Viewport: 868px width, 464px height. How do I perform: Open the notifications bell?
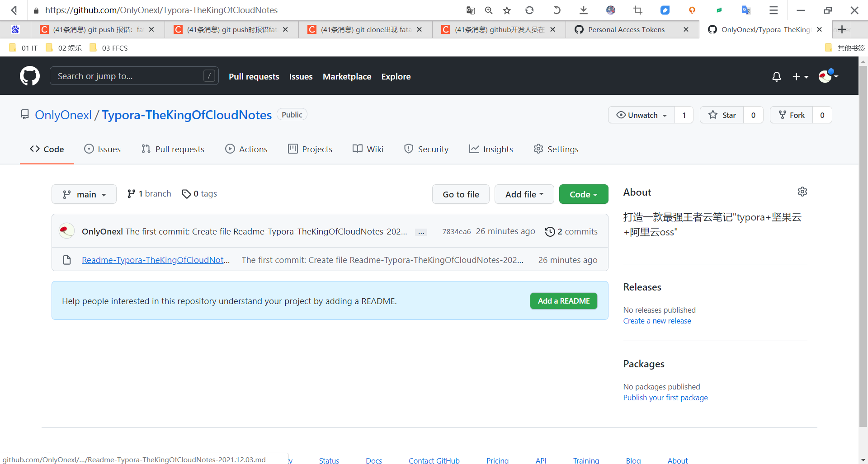[776, 77]
